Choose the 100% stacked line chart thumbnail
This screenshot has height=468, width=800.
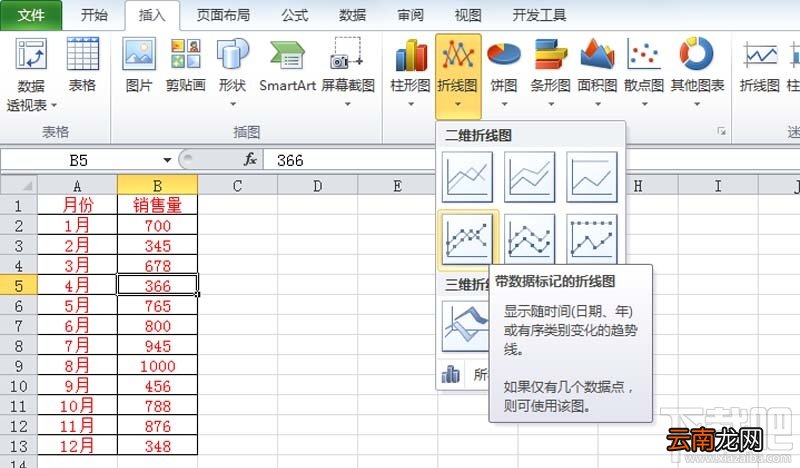click(x=592, y=177)
